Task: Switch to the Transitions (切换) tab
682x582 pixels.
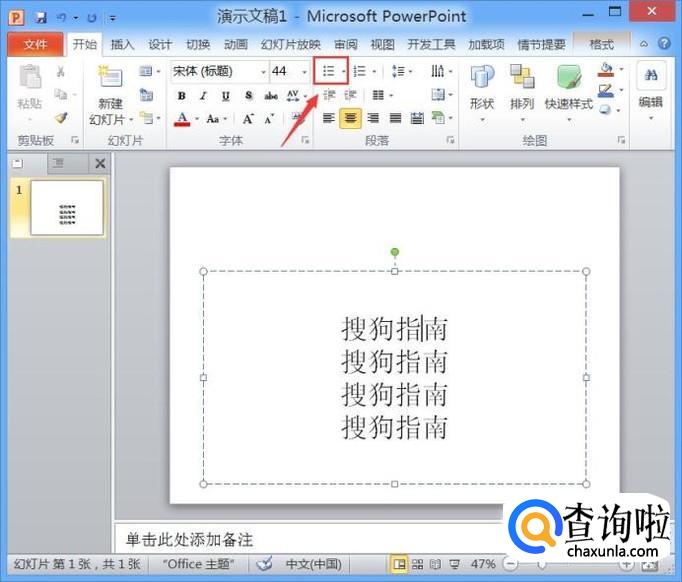Action: 198,44
